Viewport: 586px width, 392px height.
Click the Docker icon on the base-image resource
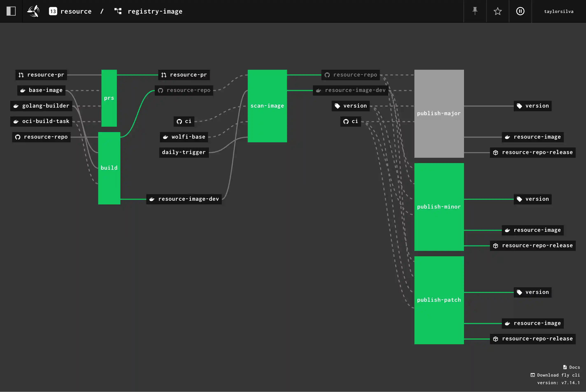pyautogui.click(x=23, y=90)
